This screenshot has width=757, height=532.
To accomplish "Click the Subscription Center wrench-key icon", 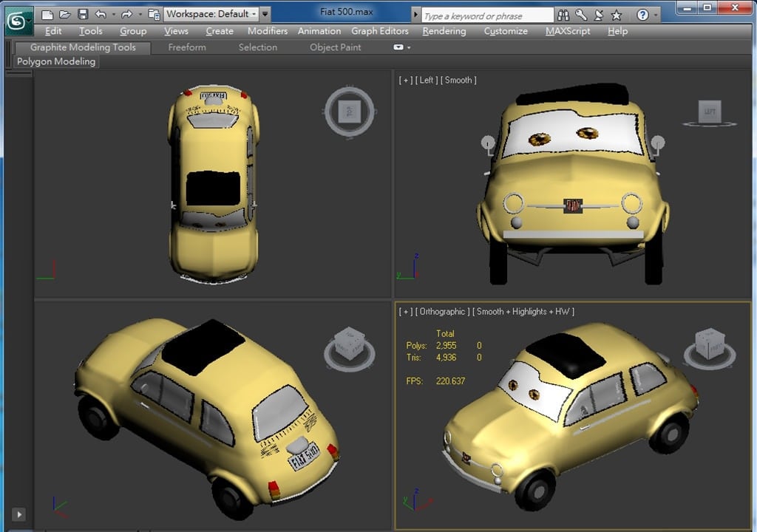I will point(581,14).
